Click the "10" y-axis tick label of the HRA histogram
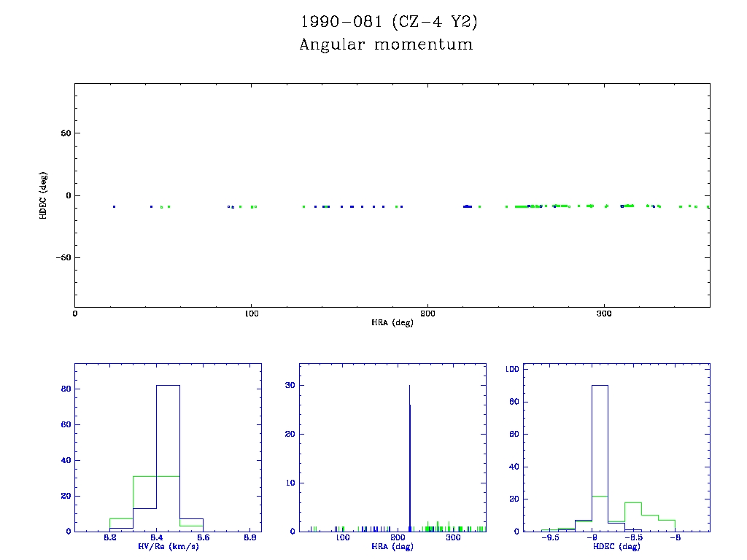Viewport: 747px width, 560px height. 290,483
